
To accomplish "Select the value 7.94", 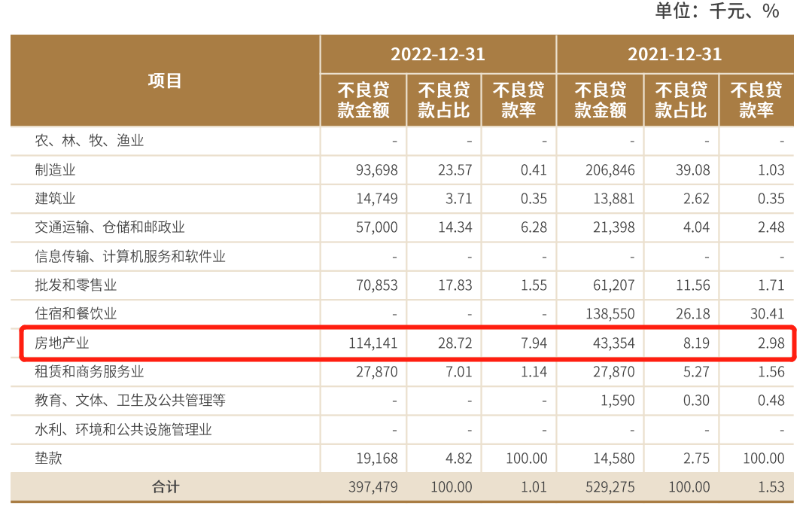I will pos(534,343).
